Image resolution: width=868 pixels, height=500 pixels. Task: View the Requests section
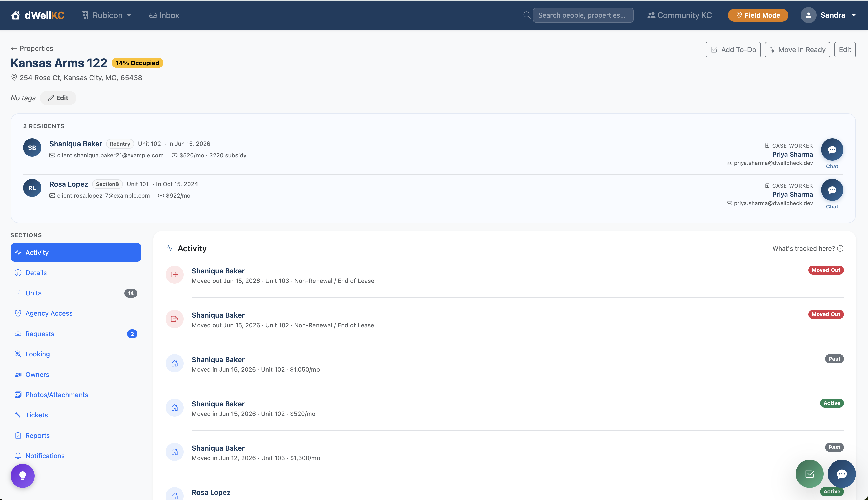(x=76, y=334)
